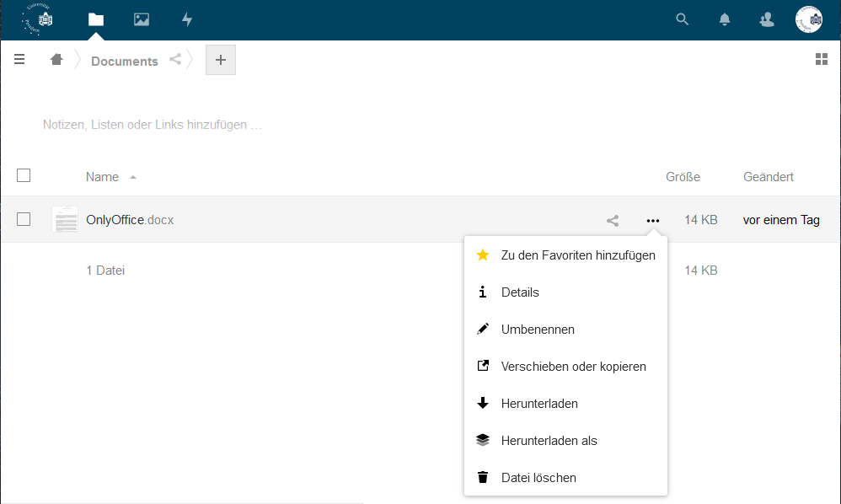Share the Documents folder via breadcrumb icon
Image resolution: width=841 pixels, height=504 pixels.
pyautogui.click(x=175, y=60)
